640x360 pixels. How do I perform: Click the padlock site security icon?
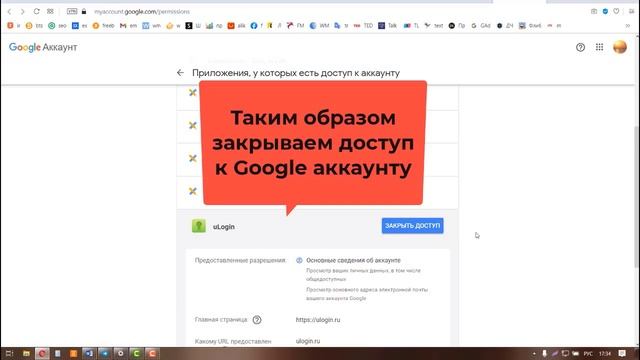click(84, 11)
